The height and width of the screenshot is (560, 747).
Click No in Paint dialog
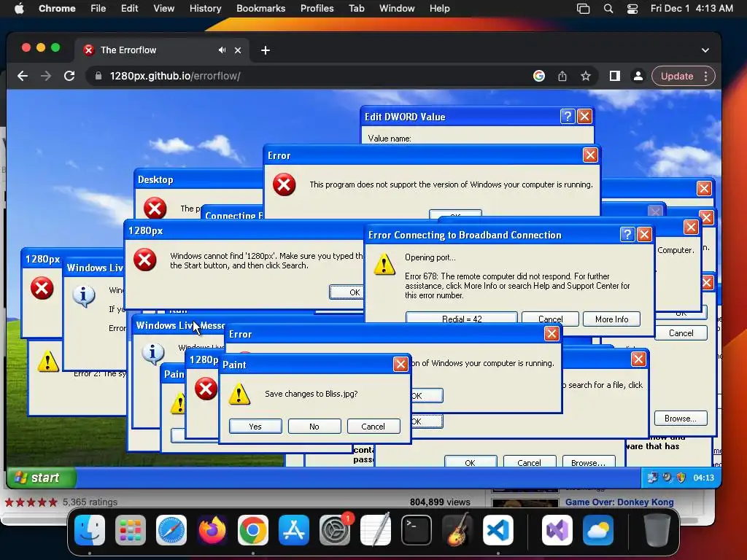314,426
